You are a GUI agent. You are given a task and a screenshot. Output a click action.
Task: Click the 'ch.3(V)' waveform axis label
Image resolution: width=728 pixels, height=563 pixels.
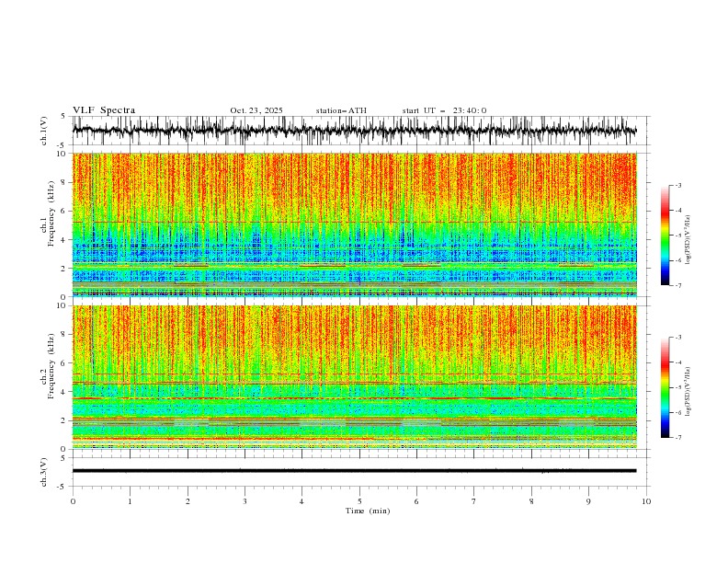coord(44,472)
